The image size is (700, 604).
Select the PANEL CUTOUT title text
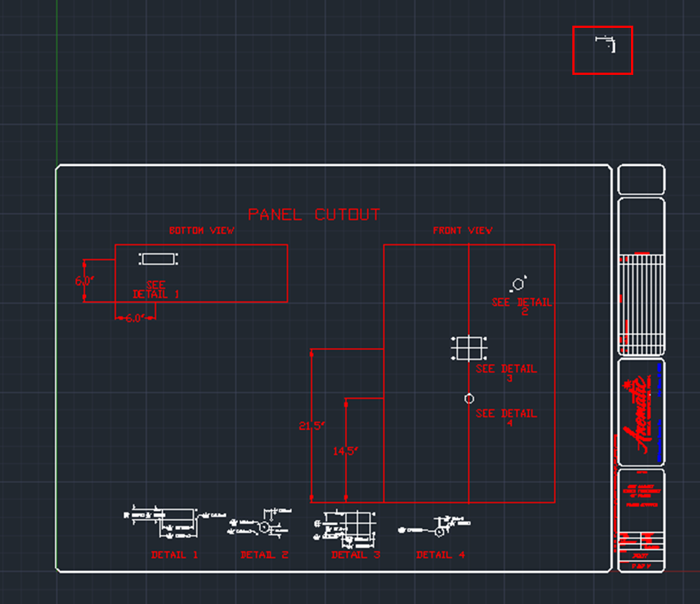point(314,215)
